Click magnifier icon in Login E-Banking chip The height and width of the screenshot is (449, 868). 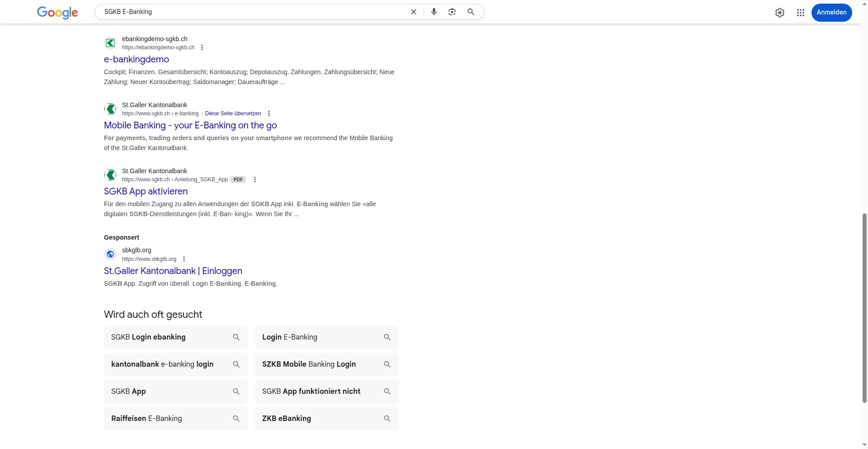click(387, 337)
